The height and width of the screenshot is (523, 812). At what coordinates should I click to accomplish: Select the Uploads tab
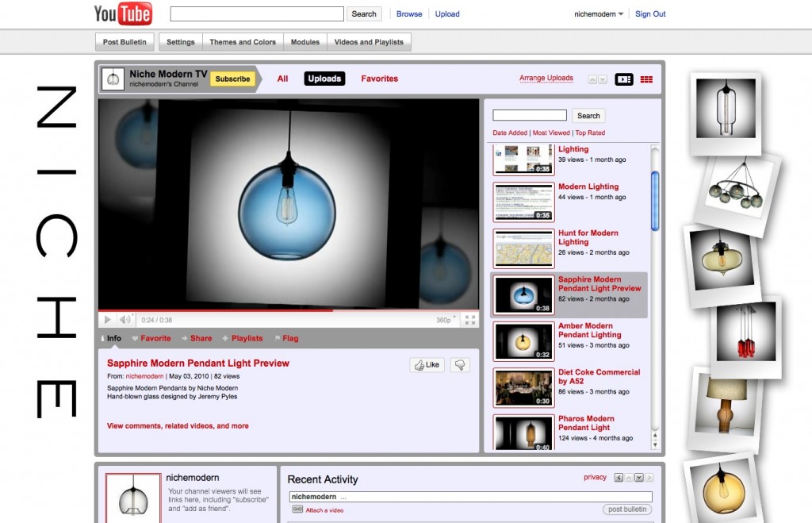point(324,79)
